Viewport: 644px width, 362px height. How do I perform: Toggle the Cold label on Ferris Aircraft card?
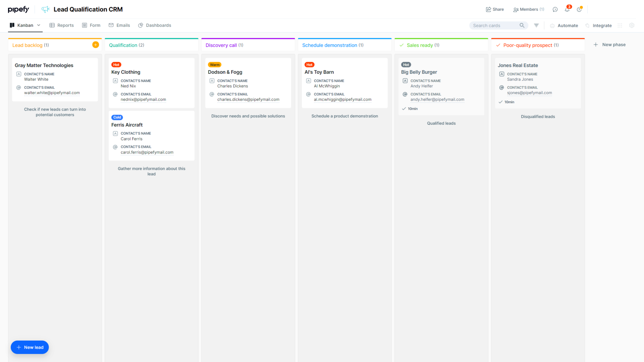(x=117, y=117)
